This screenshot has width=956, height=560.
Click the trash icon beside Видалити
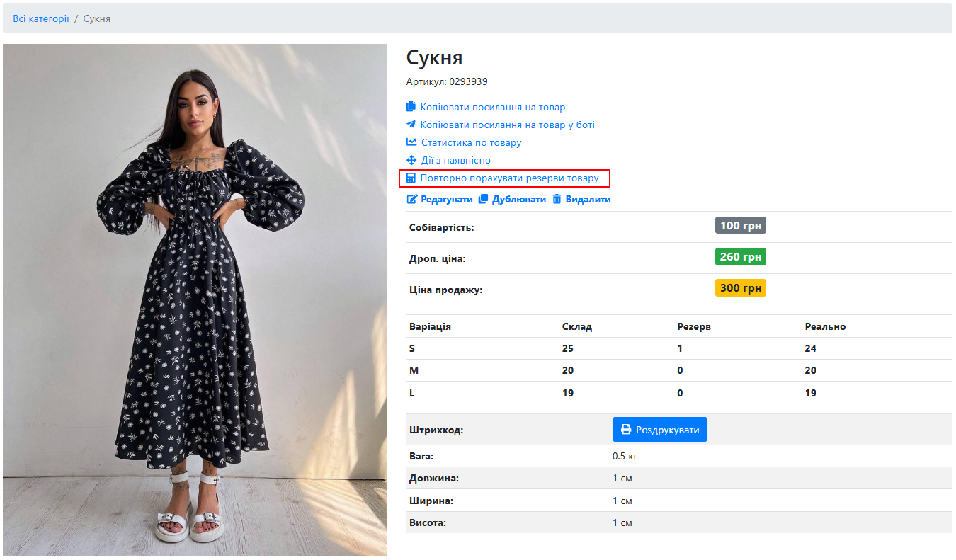tap(557, 200)
